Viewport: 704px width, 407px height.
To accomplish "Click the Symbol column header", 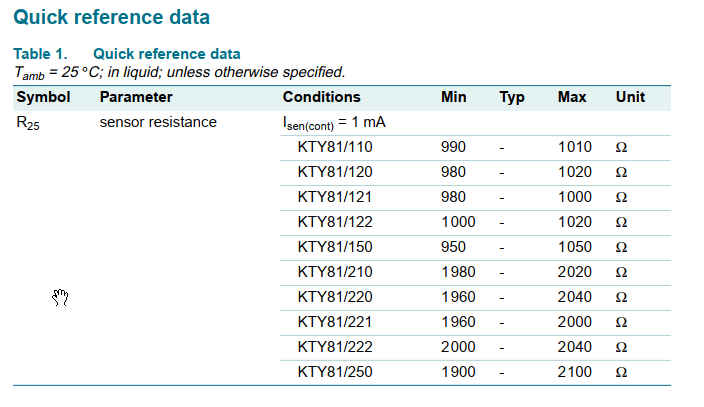I will (x=43, y=97).
